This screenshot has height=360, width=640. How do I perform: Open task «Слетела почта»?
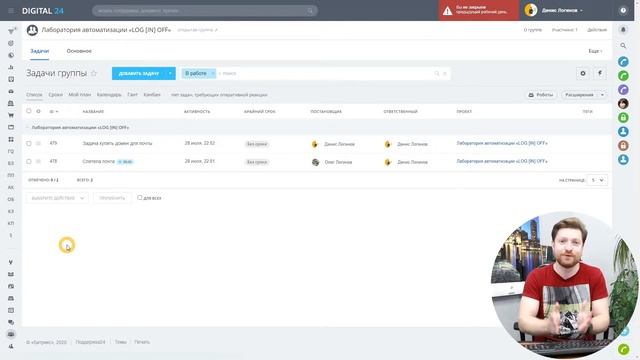coord(98,161)
